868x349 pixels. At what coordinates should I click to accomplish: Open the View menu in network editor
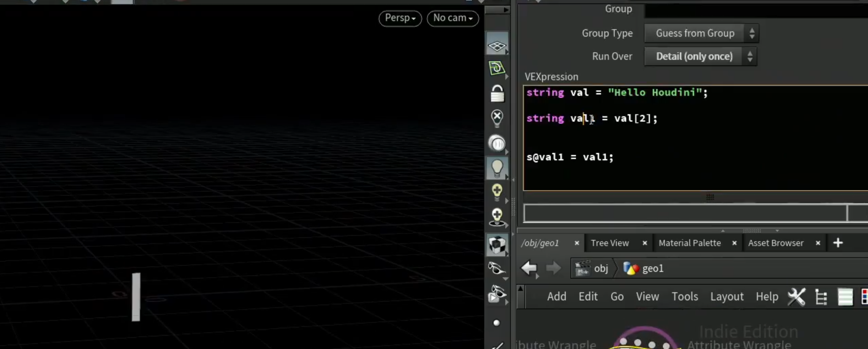click(647, 297)
